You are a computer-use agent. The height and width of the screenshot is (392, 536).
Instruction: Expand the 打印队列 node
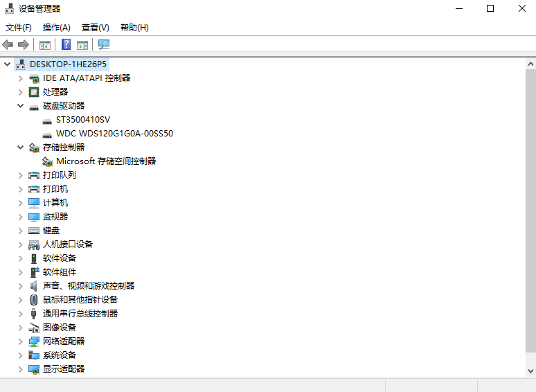click(21, 175)
